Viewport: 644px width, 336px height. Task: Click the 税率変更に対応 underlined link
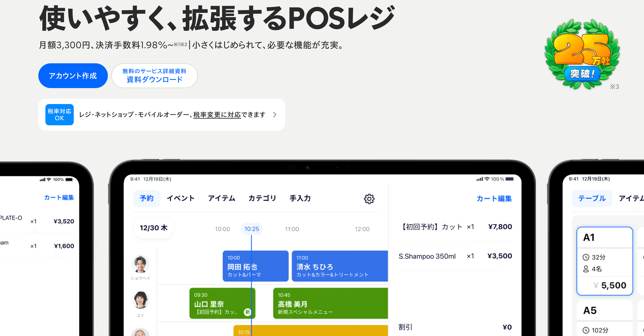(217, 115)
